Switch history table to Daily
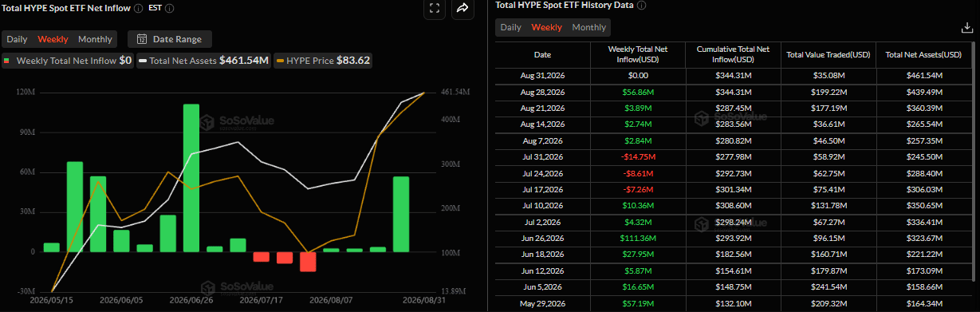The width and height of the screenshot is (980, 312). tap(510, 27)
